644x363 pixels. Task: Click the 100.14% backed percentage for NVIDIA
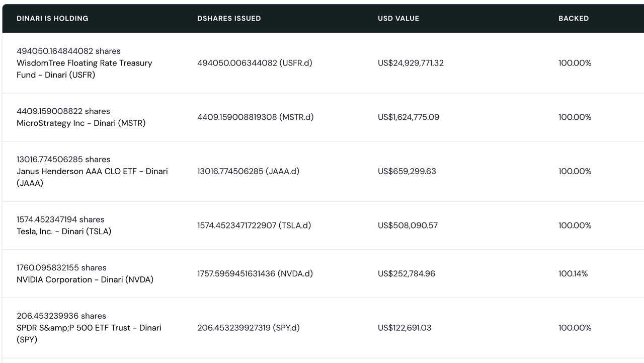tap(573, 274)
